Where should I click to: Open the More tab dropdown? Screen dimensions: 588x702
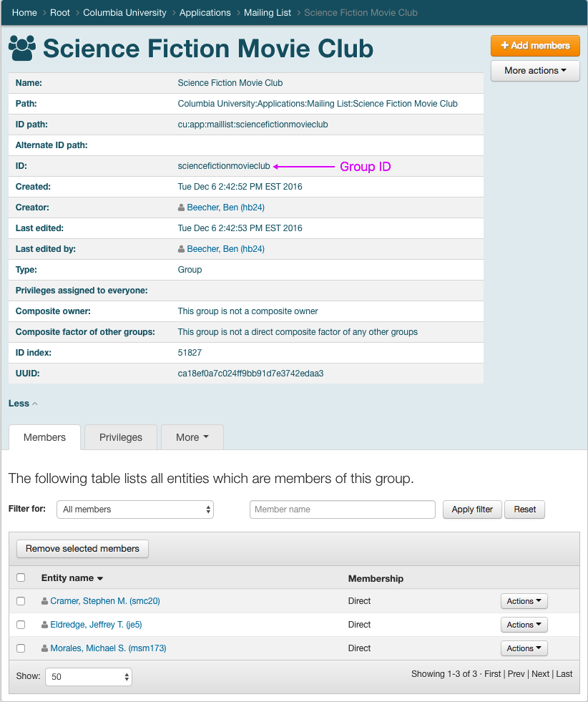(192, 437)
